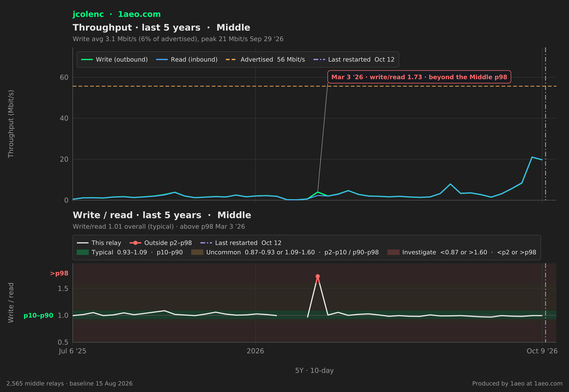Click the jcolenc · 1aeo.com header

coord(117,14)
